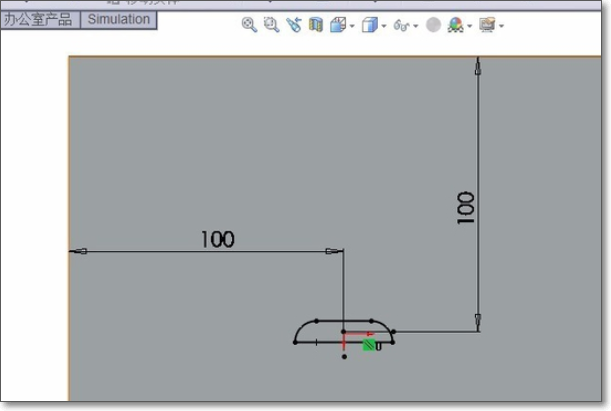Image resolution: width=611 pixels, height=411 pixels.
Task: Switch to the 办公室产品 tab
Action: coord(39,19)
